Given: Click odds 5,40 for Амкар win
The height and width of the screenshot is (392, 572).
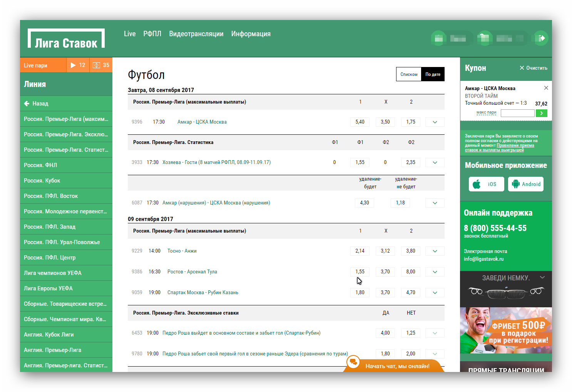Looking at the screenshot, I should pyautogui.click(x=360, y=122).
